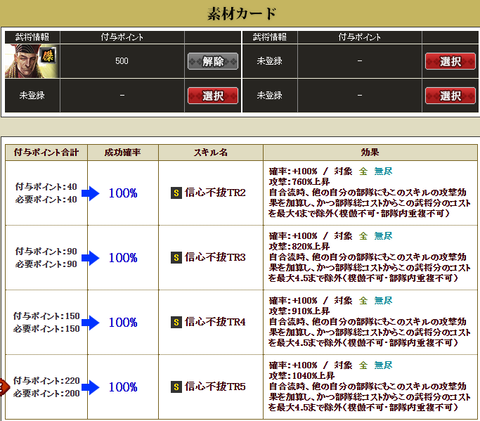The width and height of the screenshot is (480, 421).
Task: Click the 未登録 label under the general portrait
Action: pos(32,96)
